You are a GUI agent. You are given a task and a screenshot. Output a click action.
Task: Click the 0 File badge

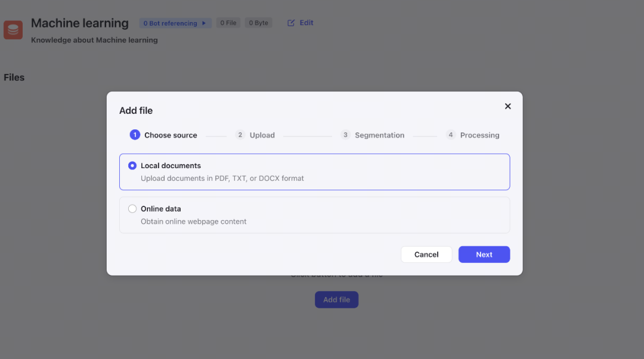point(228,23)
